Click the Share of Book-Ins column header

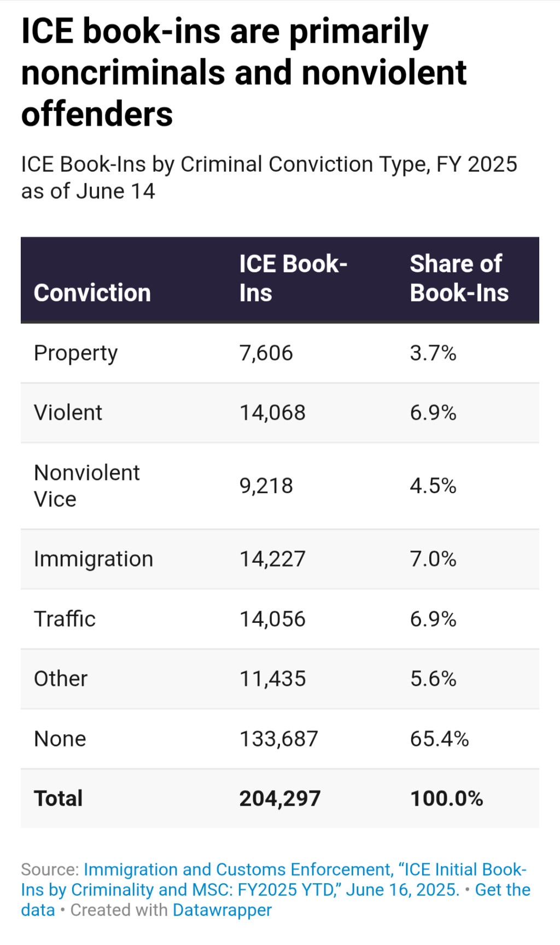[x=459, y=278]
